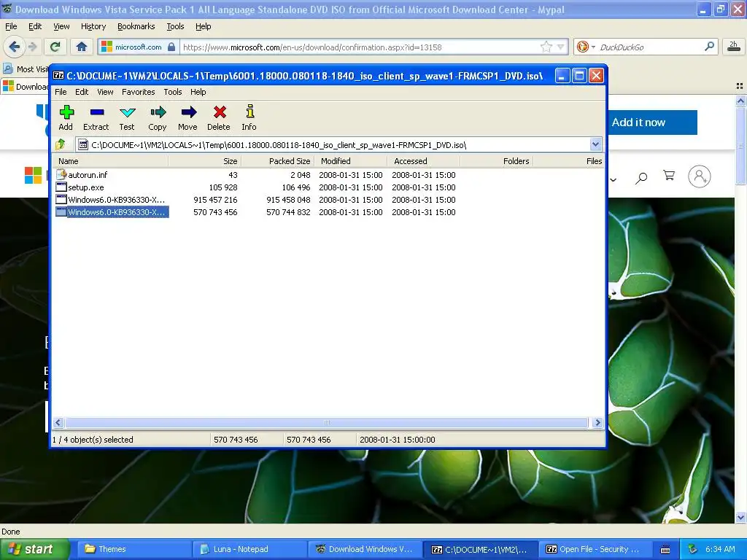Click the red Delete icon
747x560 pixels.
(219, 117)
